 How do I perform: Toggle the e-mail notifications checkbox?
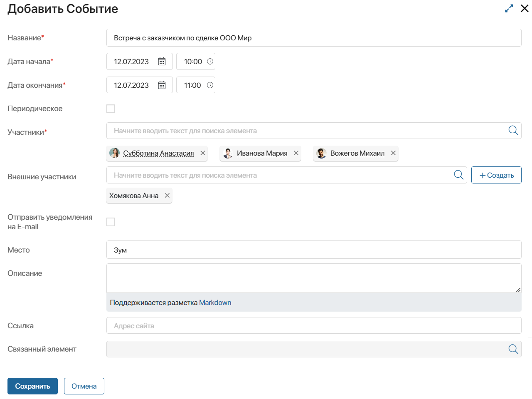coord(111,222)
